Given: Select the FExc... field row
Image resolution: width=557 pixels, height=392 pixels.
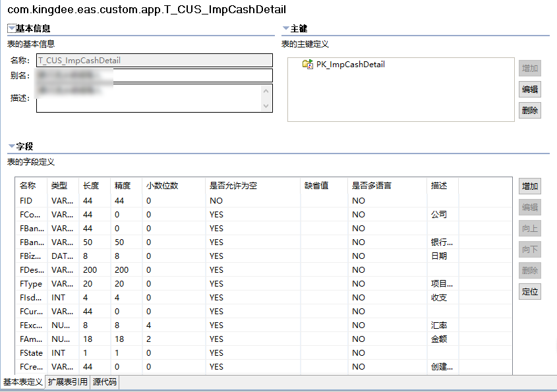Looking at the screenshot, I should [264, 325].
